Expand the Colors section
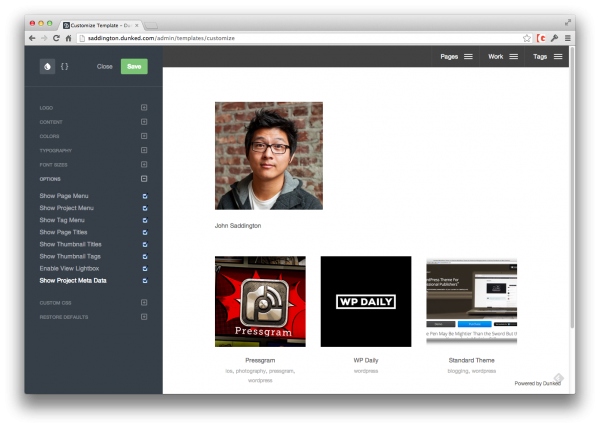Screen dimensions: 600x428 click(144, 136)
